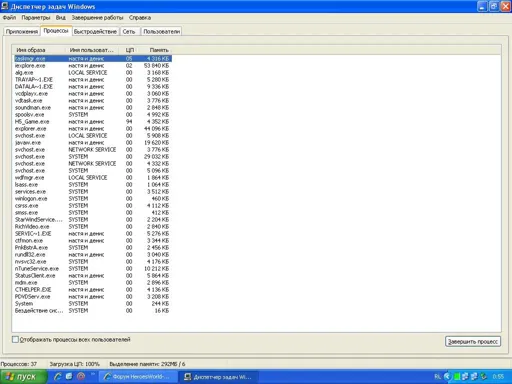Click the language indicator in the tray
This screenshot has height=384, width=512.
pyautogui.click(x=438, y=377)
